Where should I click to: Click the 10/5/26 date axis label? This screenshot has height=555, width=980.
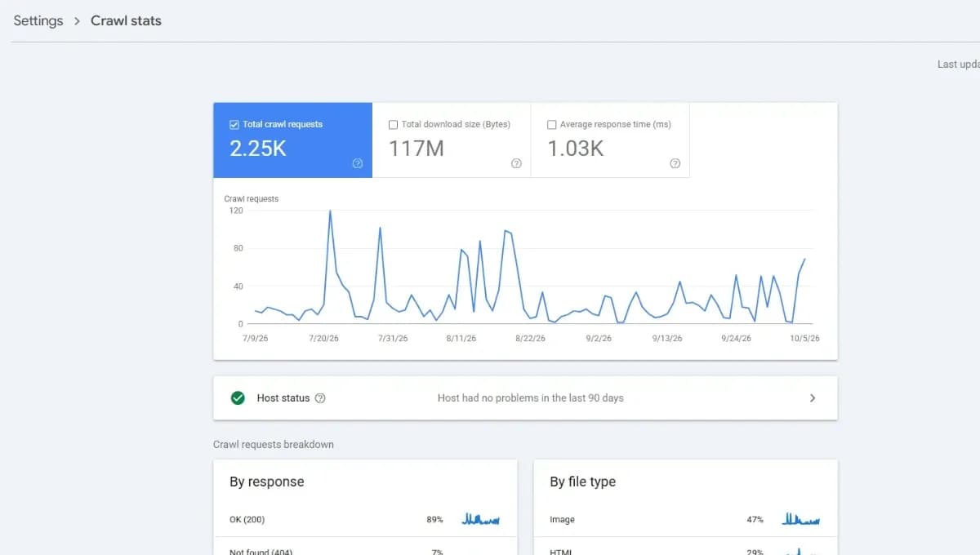[x=804, y=338]
